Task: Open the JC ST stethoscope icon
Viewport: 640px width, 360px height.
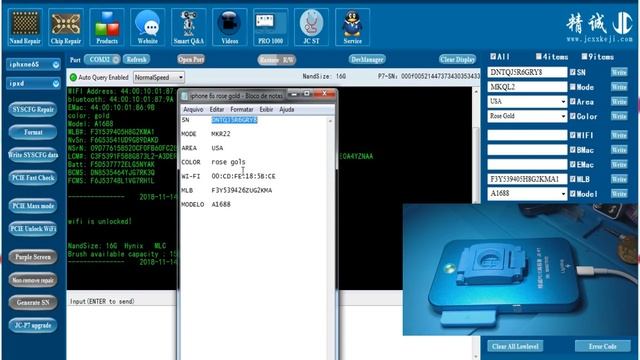Action: tap(311, 27)
